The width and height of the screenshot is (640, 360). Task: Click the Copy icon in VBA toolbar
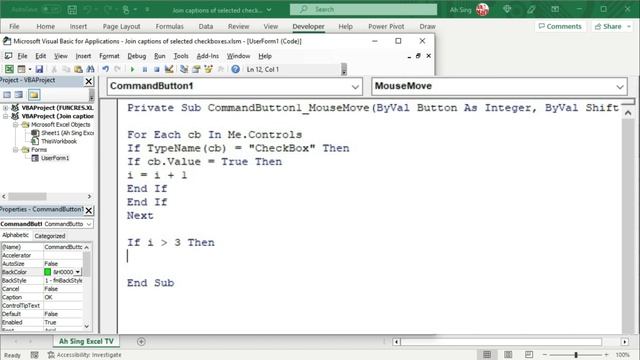66,69
